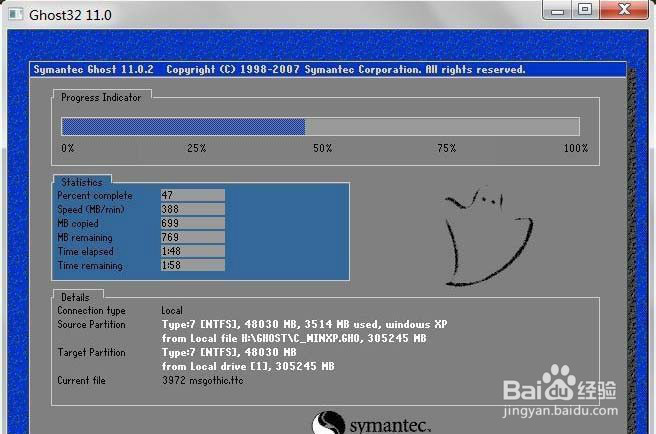The height and width of the screenshot is (434, 656).
Task: Click the Connection type value 'Local'
Action: click(x=172, y=311)
